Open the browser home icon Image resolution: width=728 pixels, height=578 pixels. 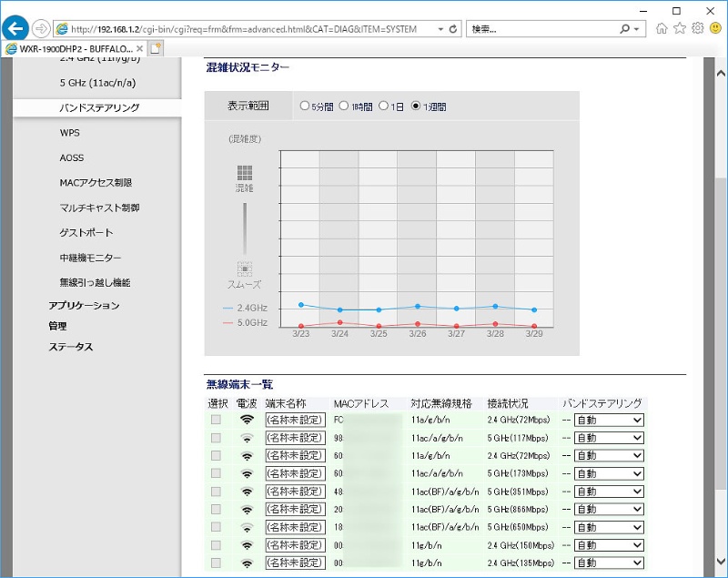coord(662,28)
